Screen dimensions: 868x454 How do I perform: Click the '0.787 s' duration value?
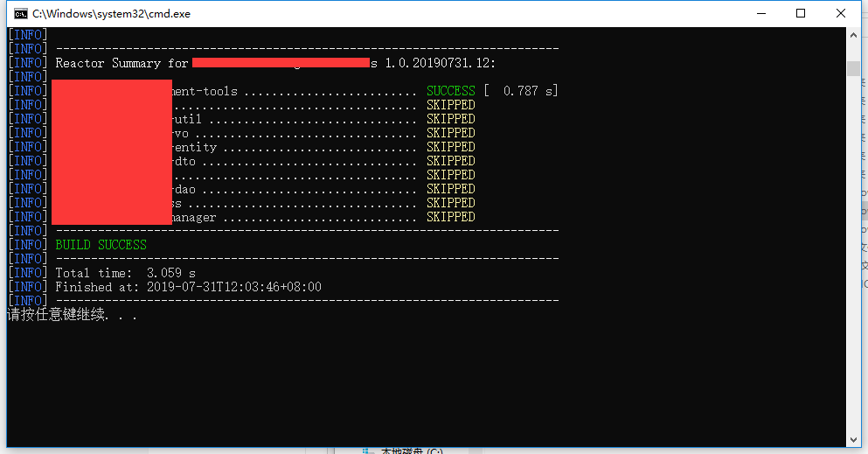528,91
